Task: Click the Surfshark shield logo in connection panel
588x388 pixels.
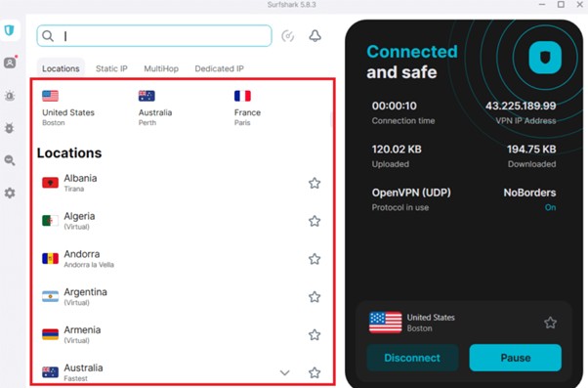Action: (545, 58)
